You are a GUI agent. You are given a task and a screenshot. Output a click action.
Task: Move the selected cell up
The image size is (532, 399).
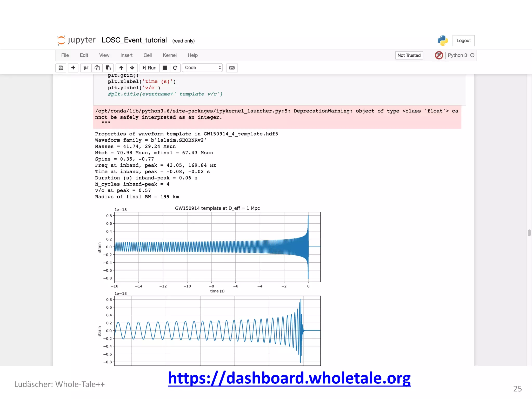121,68
